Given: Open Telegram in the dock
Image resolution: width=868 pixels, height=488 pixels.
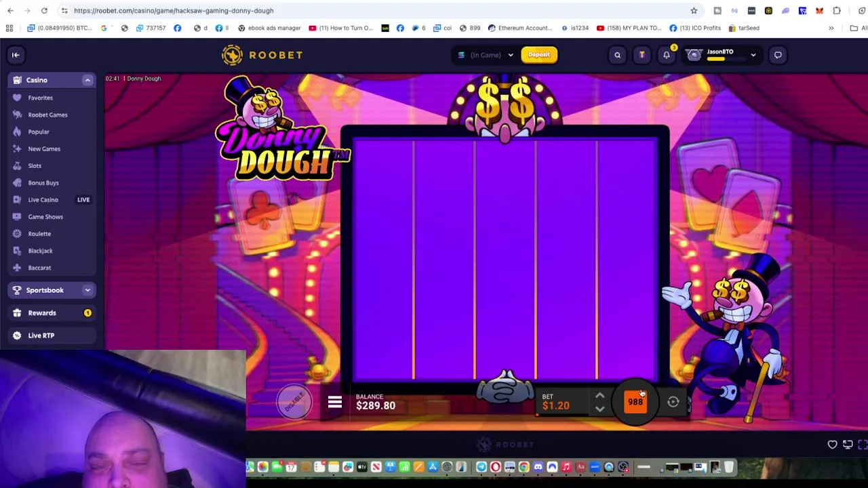Looking at the screenshot, I should (481, 467).
